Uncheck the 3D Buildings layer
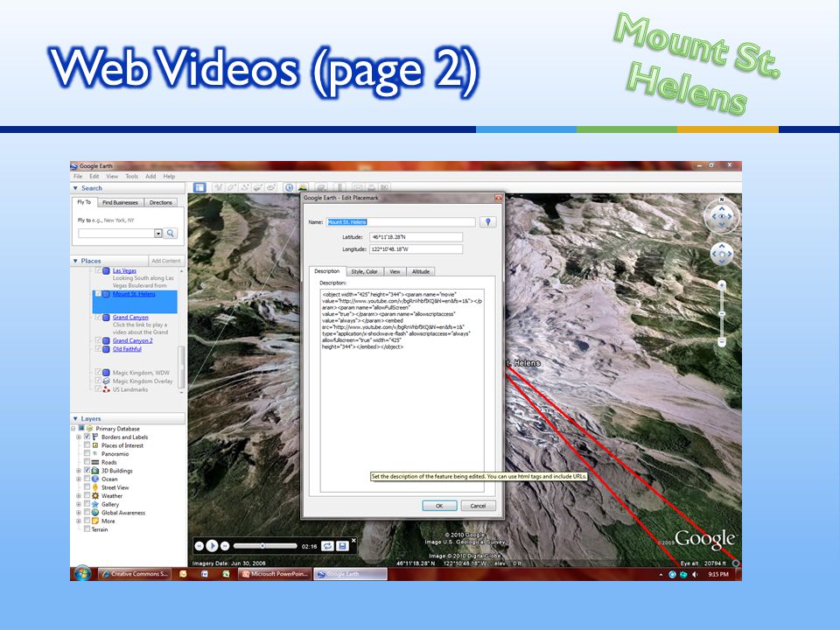This screenshot has height=630, width=840. pos(87,471)
